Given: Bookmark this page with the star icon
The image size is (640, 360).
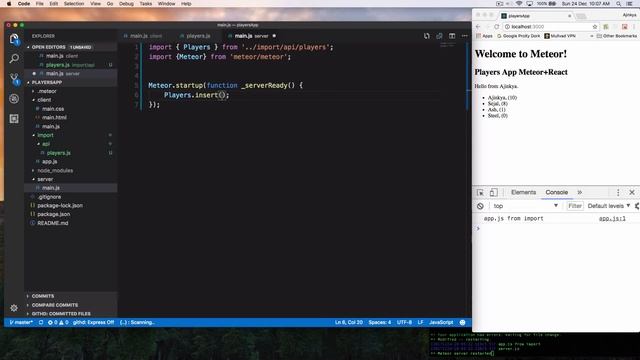Looking at the screenshot, I should 595,27.
